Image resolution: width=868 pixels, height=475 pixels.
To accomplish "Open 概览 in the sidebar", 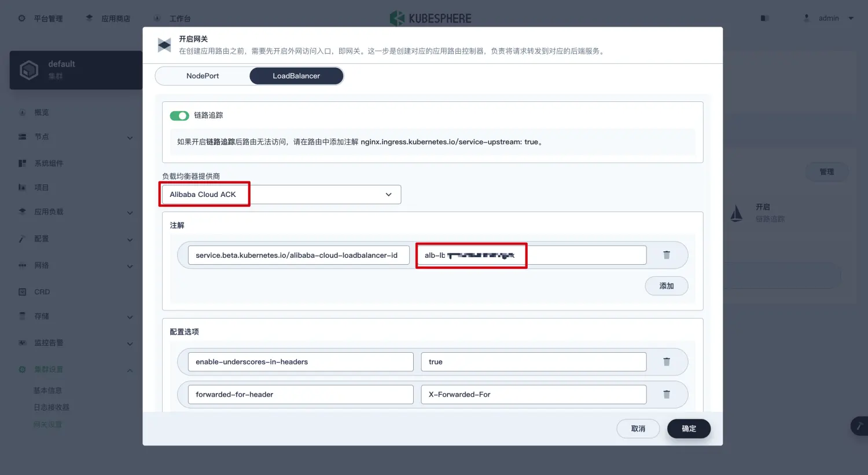I will click(42, 112).
